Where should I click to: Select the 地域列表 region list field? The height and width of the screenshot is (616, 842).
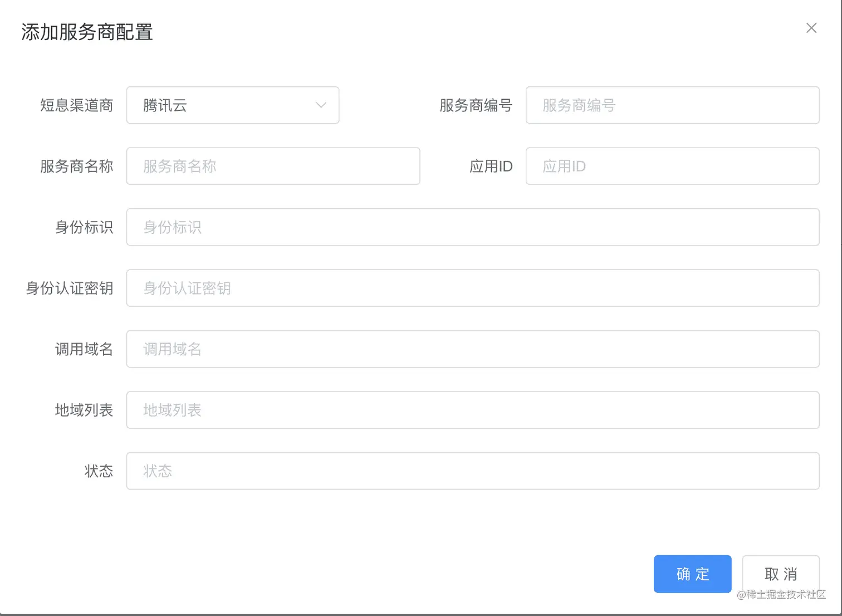(x=473, y=410)
